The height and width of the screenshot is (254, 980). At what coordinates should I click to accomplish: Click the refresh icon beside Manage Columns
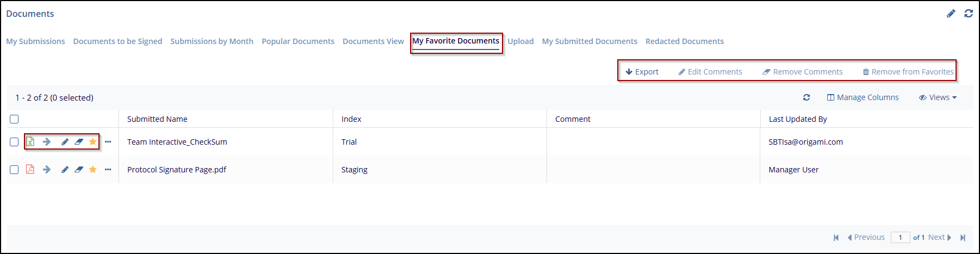click(807, 97)
